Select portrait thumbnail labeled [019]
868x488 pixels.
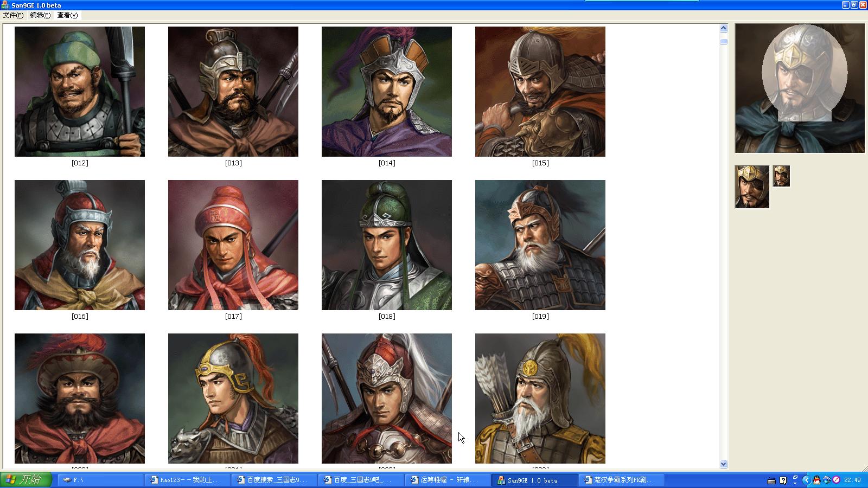click(x=540, y=245)
